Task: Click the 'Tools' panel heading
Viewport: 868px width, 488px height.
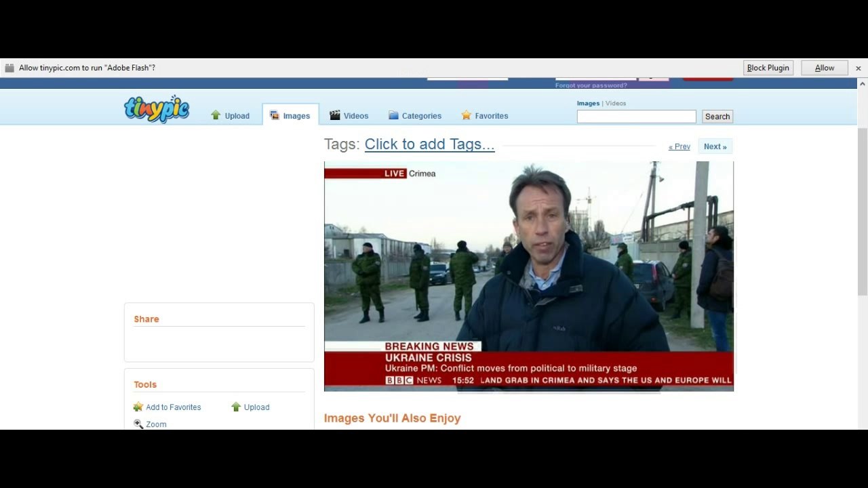Action: 145,384
